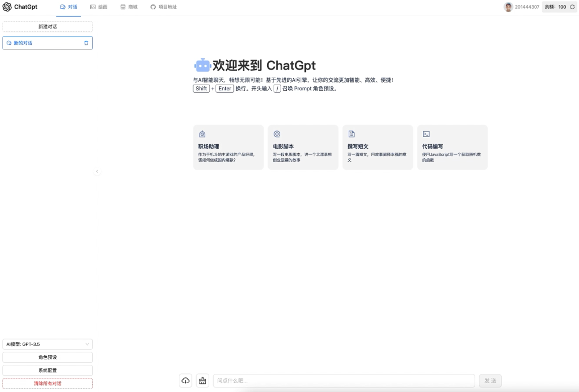The image size is (579, 392).
Task: Click the 新建对话 button
Action: tap(47, 26)
